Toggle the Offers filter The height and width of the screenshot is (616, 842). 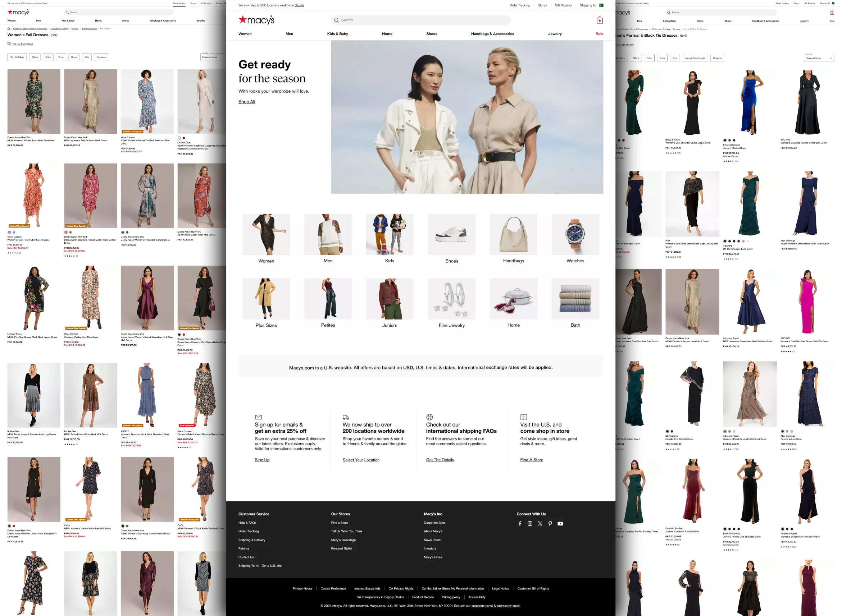[x=34, y=57]
